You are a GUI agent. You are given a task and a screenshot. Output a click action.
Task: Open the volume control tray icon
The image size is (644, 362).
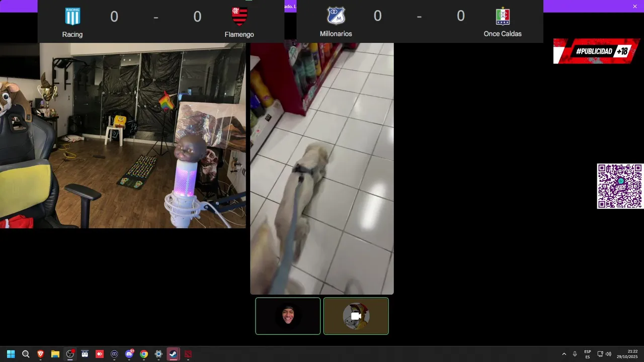[608, 354]
